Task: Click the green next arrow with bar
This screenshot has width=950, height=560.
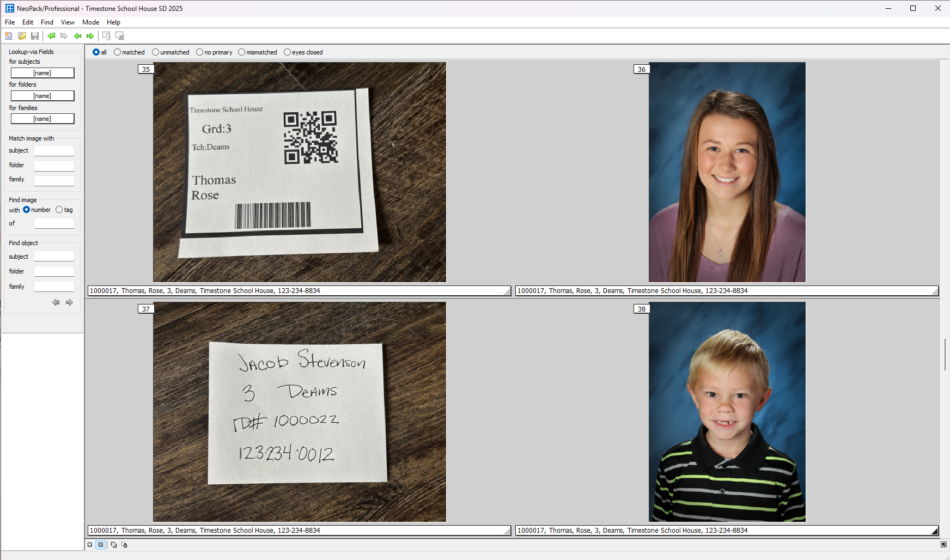Action: (x=90, y=36)
